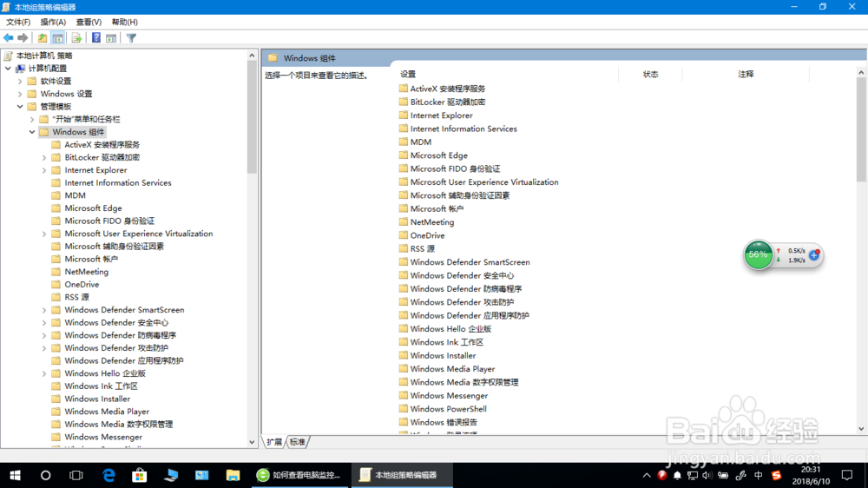868x488 pixels.
Task: Open Windows Media Player in right list
Action: (x=452, y=369)
